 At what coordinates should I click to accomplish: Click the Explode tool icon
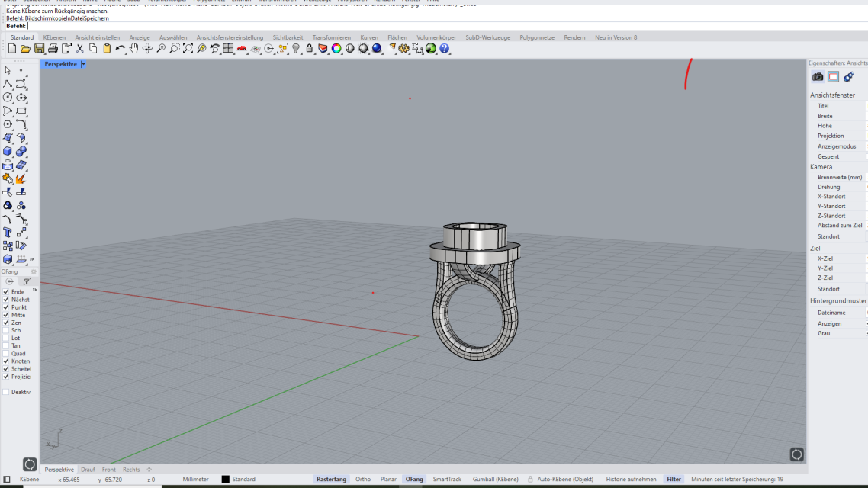[21, 178]
